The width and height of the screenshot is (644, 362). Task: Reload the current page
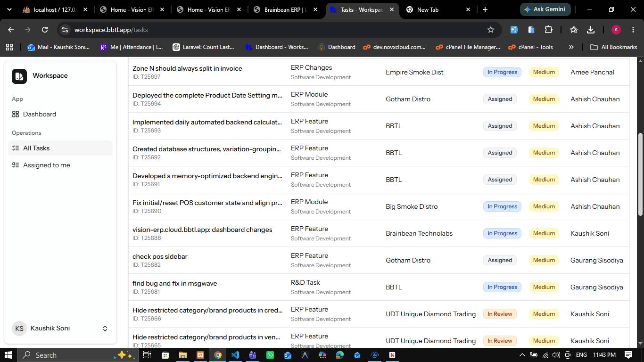[45, 30]
